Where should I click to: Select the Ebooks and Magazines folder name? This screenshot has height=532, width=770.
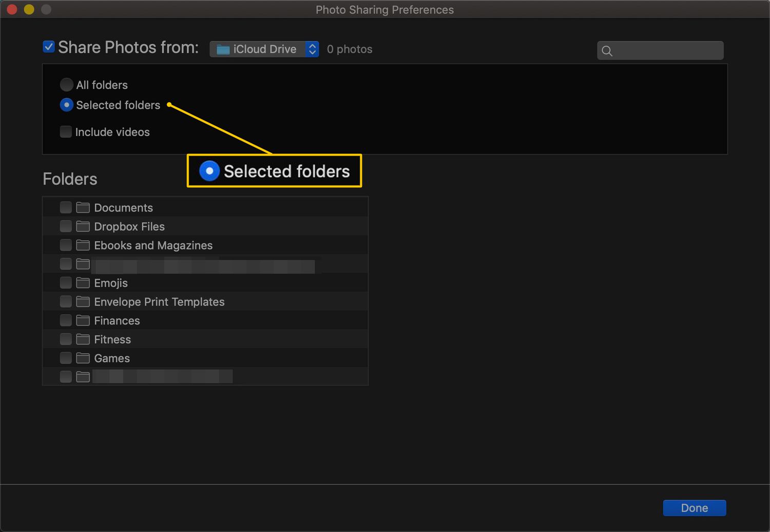click(153, 245)
